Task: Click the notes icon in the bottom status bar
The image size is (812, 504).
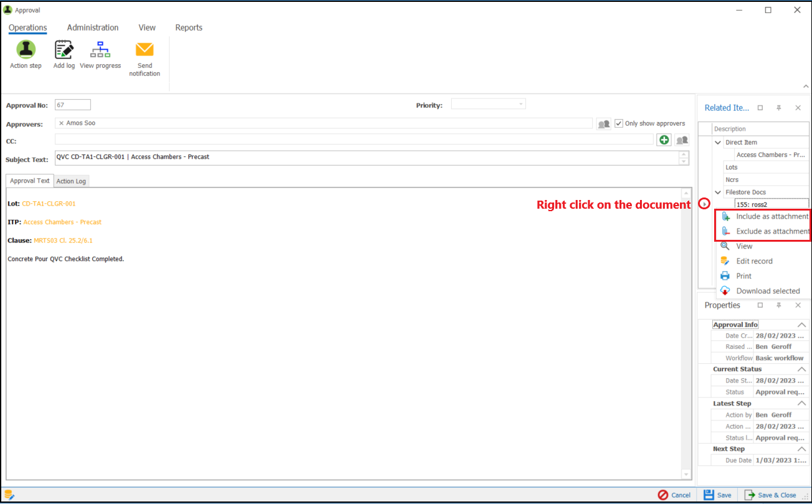Action: pos(8,494)
